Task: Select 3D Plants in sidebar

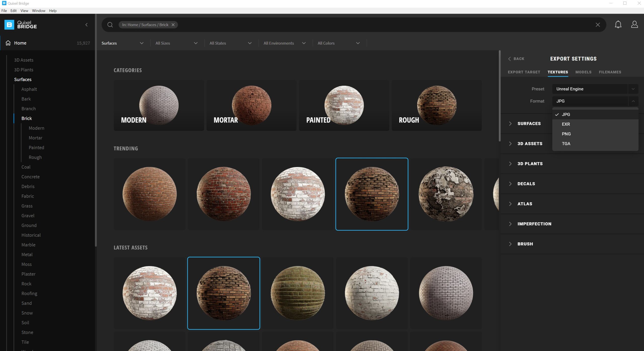Action: point(24,70)
